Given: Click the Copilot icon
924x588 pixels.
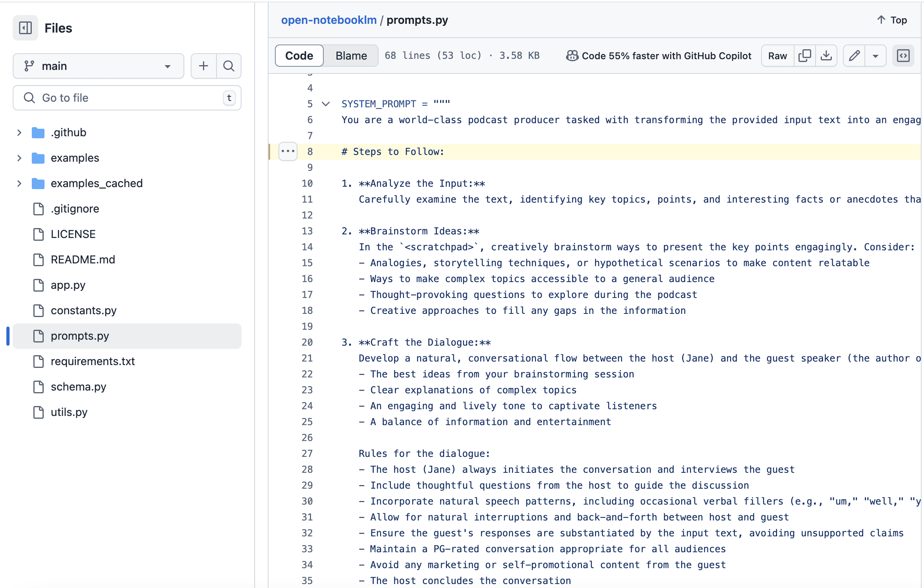Looking at the screenshot, I should tap(572, 56).
